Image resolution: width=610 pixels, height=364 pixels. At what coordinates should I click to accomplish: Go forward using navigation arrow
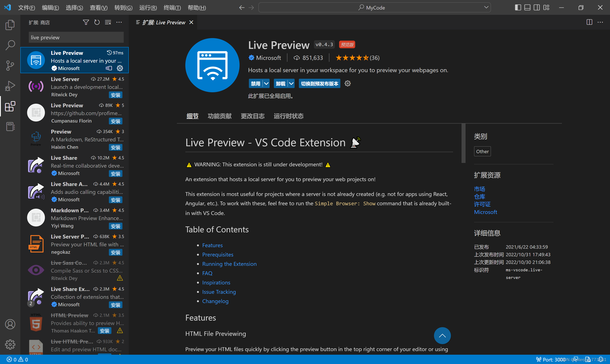click(251, 8)
